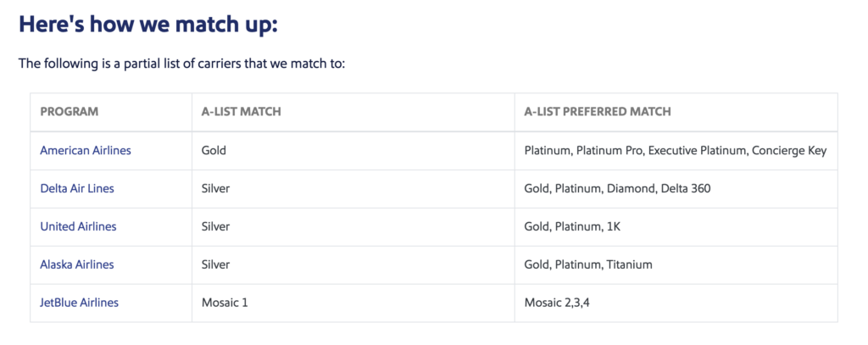Click the "Here's how we match up" heading
Viewport: 868px width, 345px height.
pyautogui.click(x=148, y=25)
